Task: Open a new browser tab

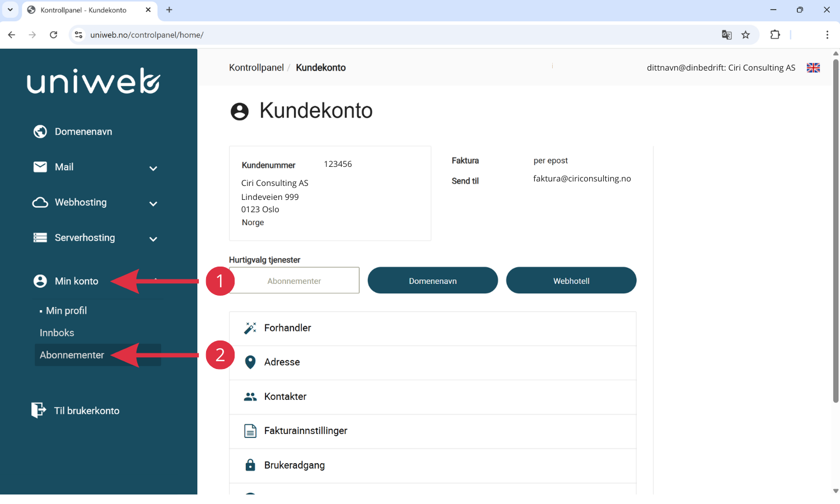Action: coord(169,10)
